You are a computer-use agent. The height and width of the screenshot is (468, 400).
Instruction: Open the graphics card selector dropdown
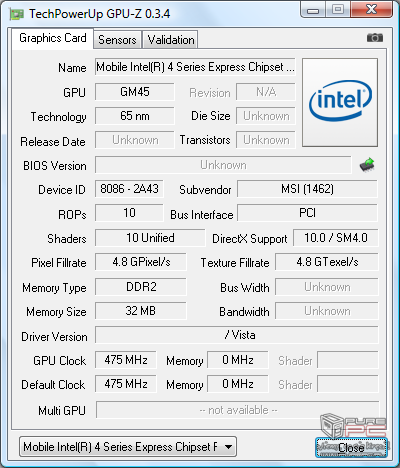(128, 447)
